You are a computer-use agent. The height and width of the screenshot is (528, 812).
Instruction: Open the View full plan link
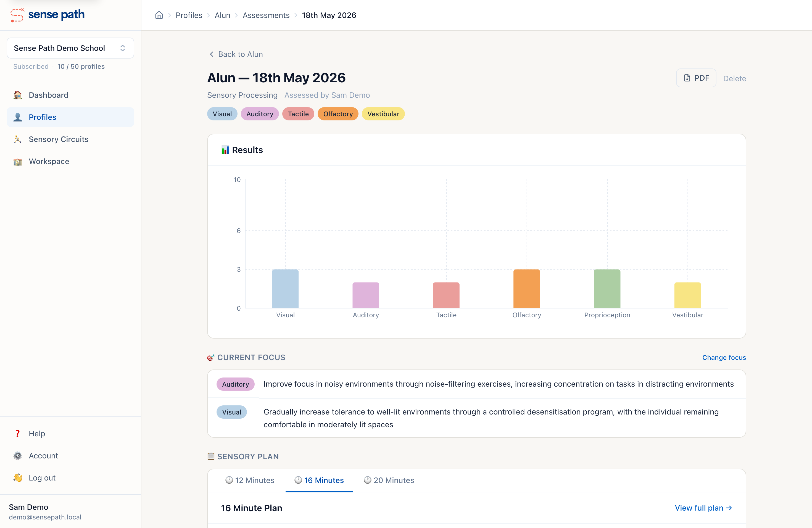pos(703,508)
